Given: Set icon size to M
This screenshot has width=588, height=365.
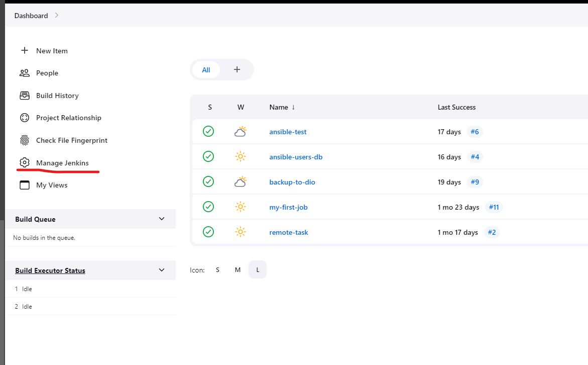Looking at the screenshot, I should click(238, 269).
